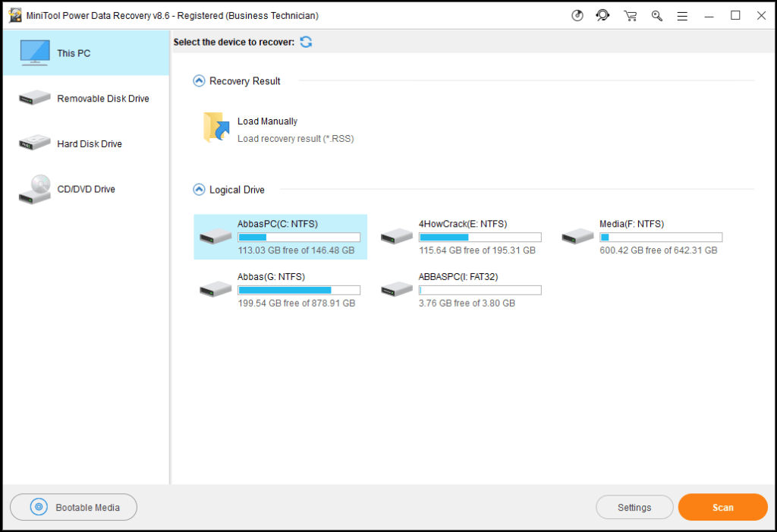This screenshot has width=777, height=532.
Task: Click the E drive usage bar
Action: [x=480, y=237]
